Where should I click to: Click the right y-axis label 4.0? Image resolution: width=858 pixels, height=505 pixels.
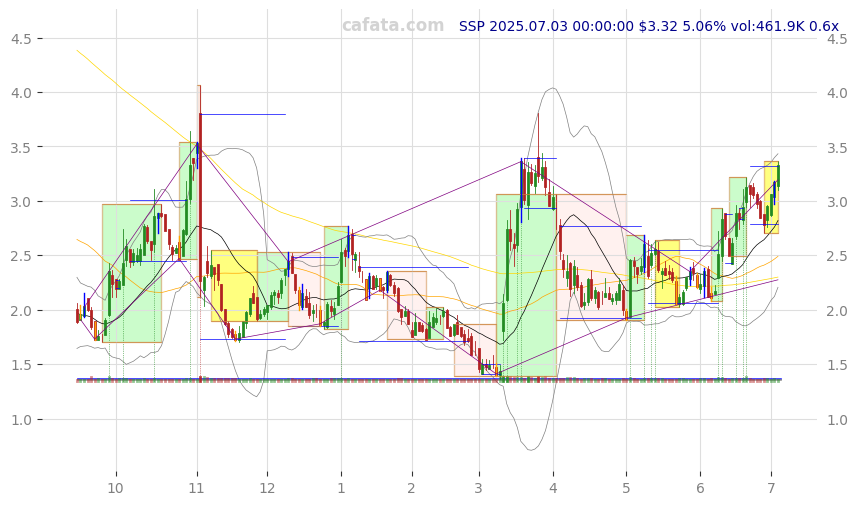point(837,93)
